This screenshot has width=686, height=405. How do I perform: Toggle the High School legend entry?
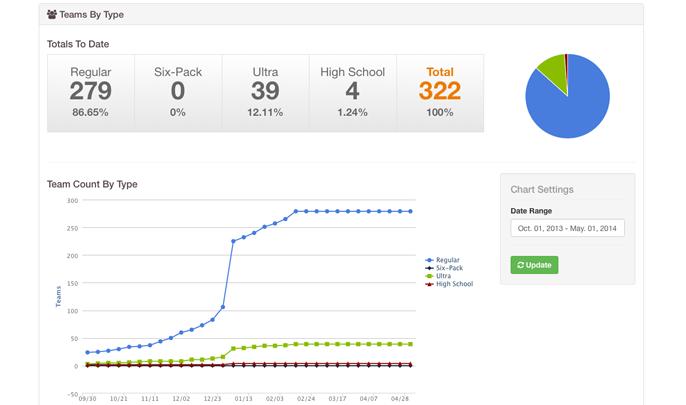pos(453,284)
